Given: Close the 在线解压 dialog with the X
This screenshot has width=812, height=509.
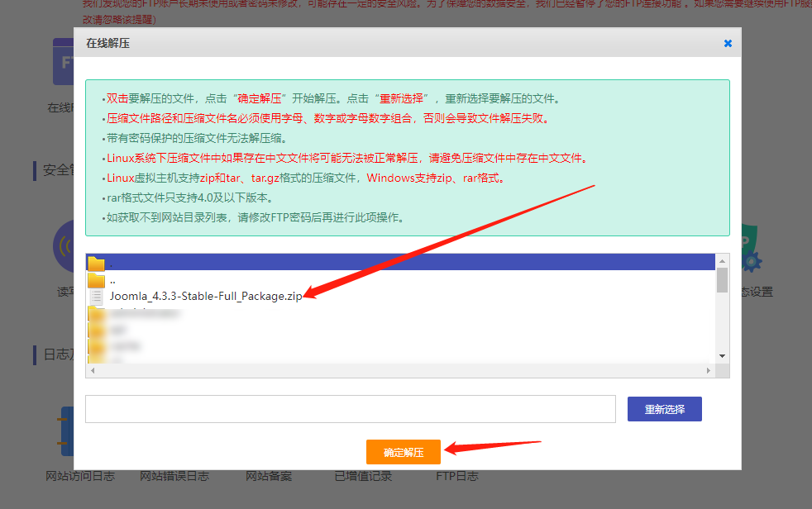Looking at the screenshot, I should click(x=728, y=43).
